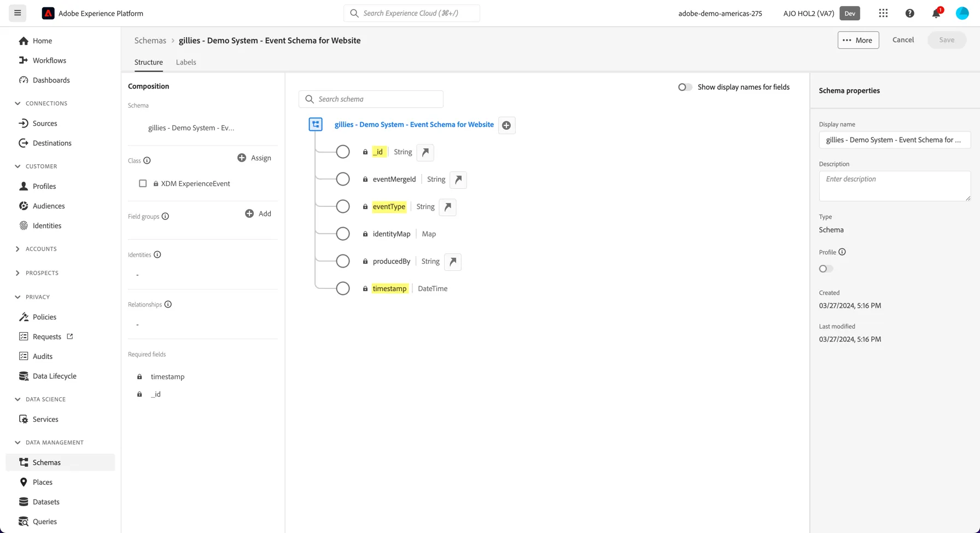The image size is (980, 533).
Task: Expand the ACCOUNTS sidebar section
Action: (17, 249)
